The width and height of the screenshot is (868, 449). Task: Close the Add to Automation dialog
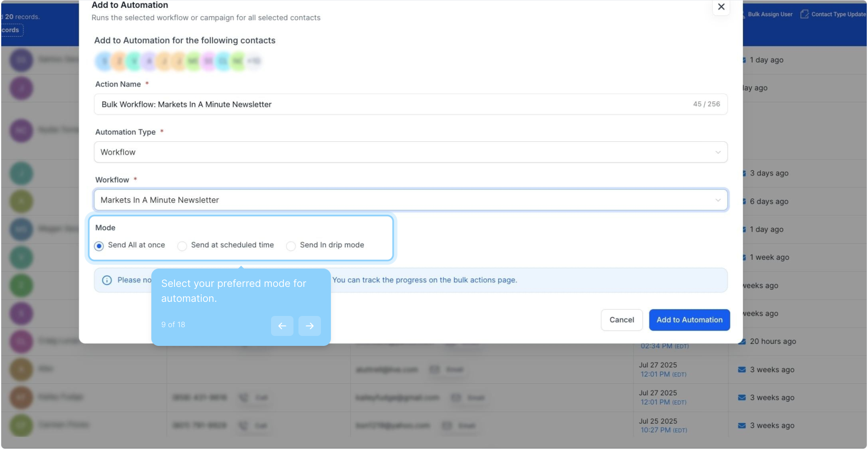point(721,7)
